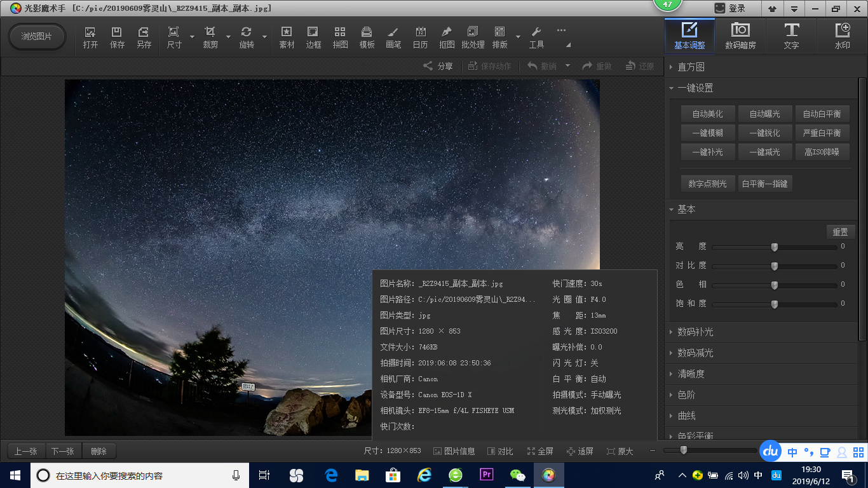
Task: Click the 自动白平衡 button
Action: tap(822, 114)
